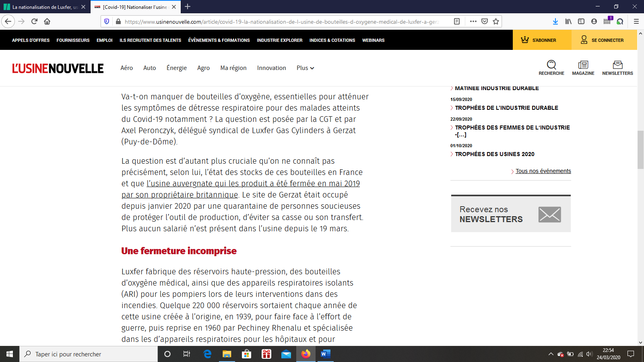The width and height of the screenshot is (644, 362).
Task: Open the Windows Start menu
Action: click(x=10, y=354)
